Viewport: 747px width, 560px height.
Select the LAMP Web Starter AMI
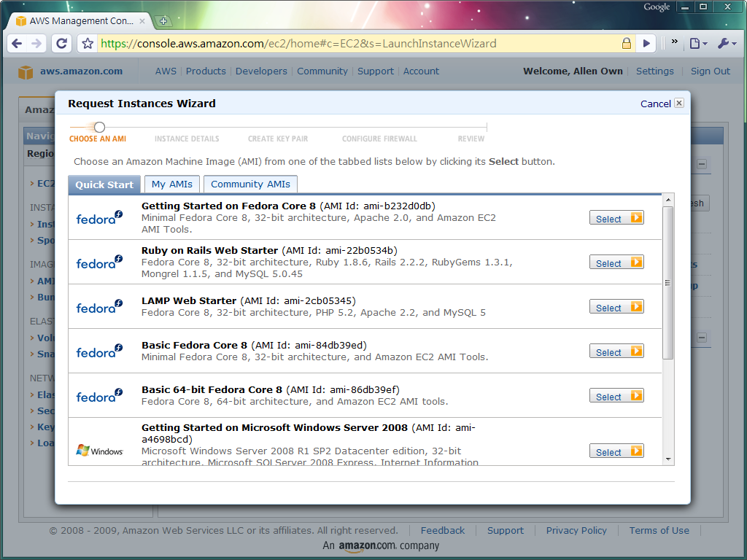tap(616, 307)
